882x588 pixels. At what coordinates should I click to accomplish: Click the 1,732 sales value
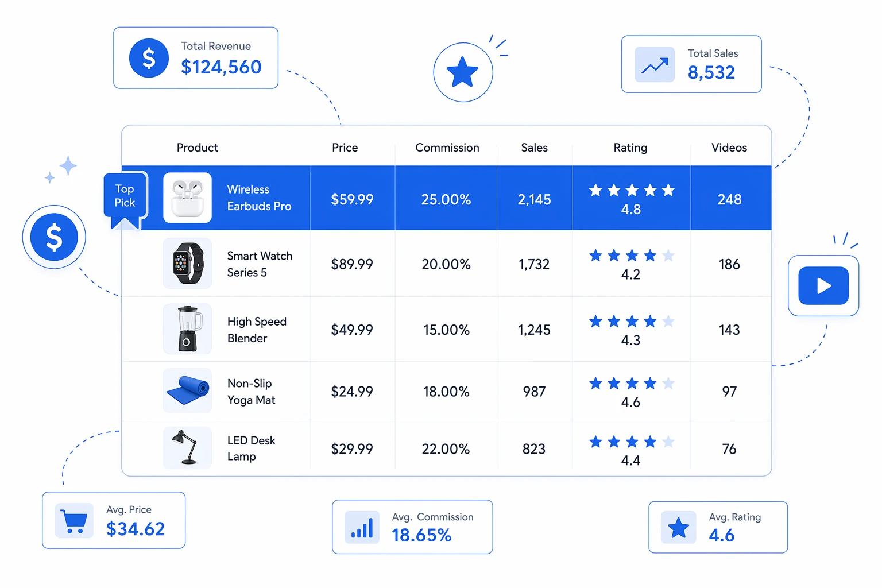pos(534,265)
